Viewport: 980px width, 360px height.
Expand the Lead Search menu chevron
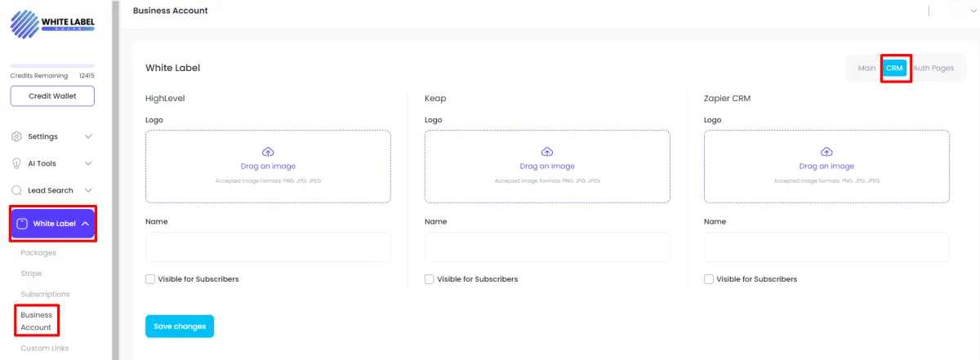[x=88, y=190]
